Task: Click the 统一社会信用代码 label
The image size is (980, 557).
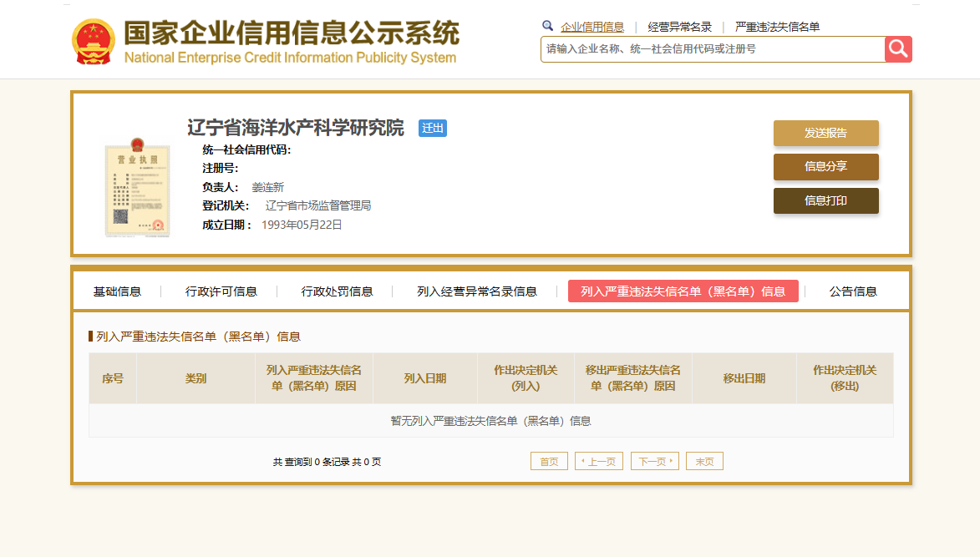Action: 246,149
